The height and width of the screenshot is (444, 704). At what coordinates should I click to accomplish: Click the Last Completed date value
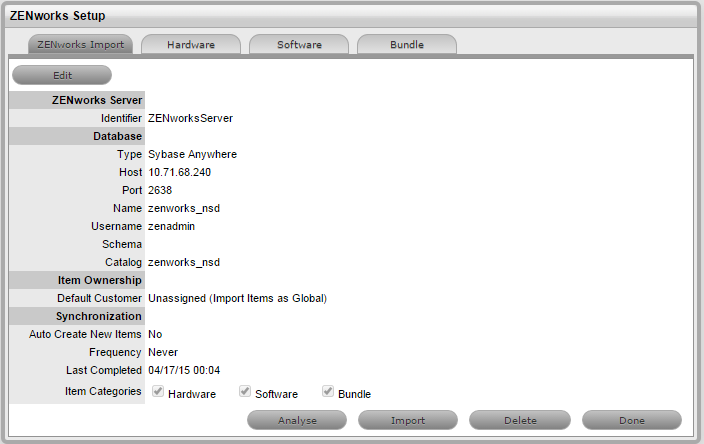tap(184, 370)
